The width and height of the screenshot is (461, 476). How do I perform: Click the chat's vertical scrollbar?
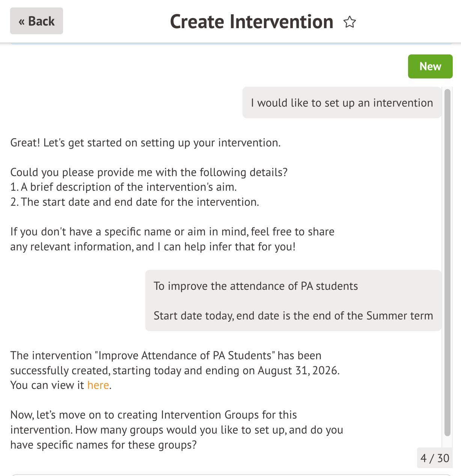447,263
